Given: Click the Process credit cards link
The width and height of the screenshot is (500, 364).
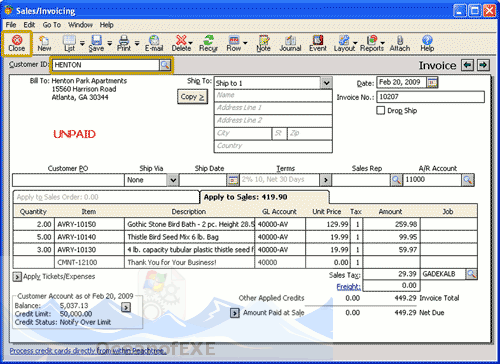Looking at the screenshot, I should [x=88, y=351].
